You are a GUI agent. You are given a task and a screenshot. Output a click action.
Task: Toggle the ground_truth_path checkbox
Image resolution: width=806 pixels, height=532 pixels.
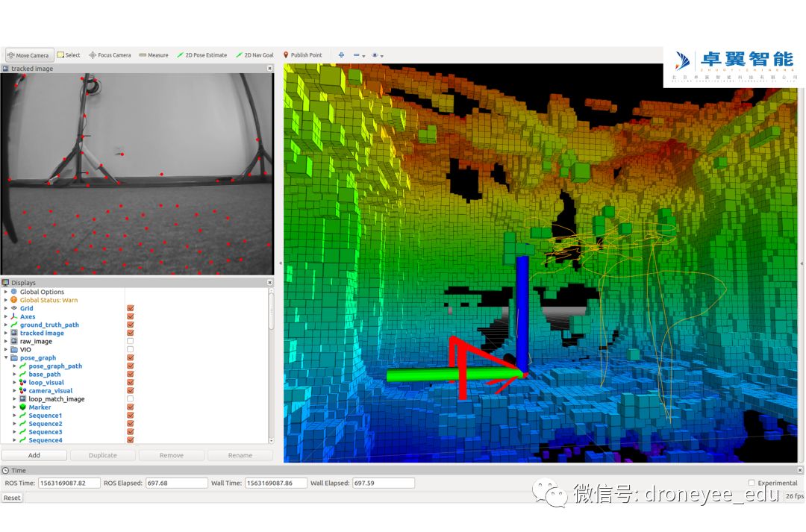pyautogui.click(x=130, y=325)
